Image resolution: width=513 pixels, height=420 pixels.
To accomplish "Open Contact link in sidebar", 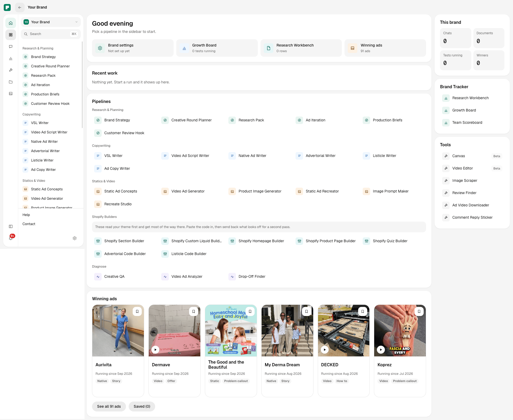I will pyautogui.click(x=29, y=224).
